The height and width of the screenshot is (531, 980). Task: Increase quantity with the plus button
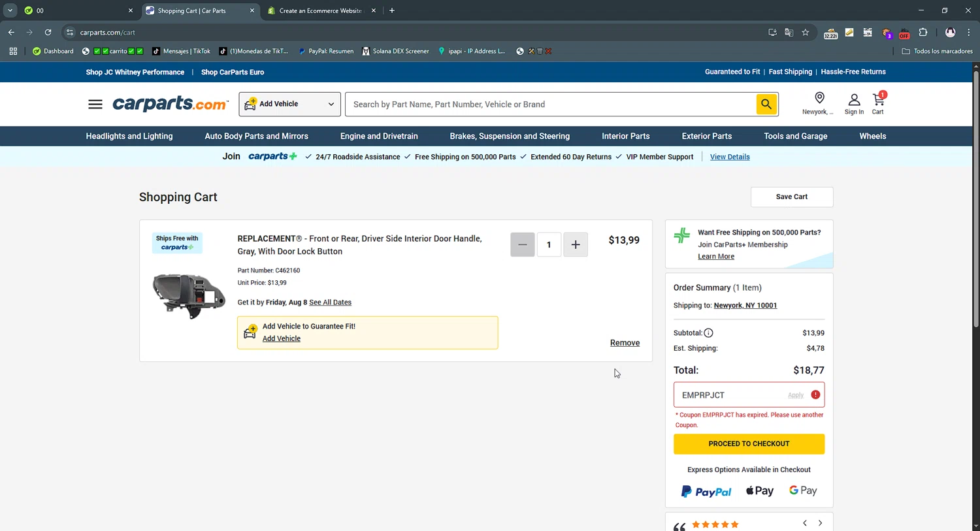click(576, 244)
